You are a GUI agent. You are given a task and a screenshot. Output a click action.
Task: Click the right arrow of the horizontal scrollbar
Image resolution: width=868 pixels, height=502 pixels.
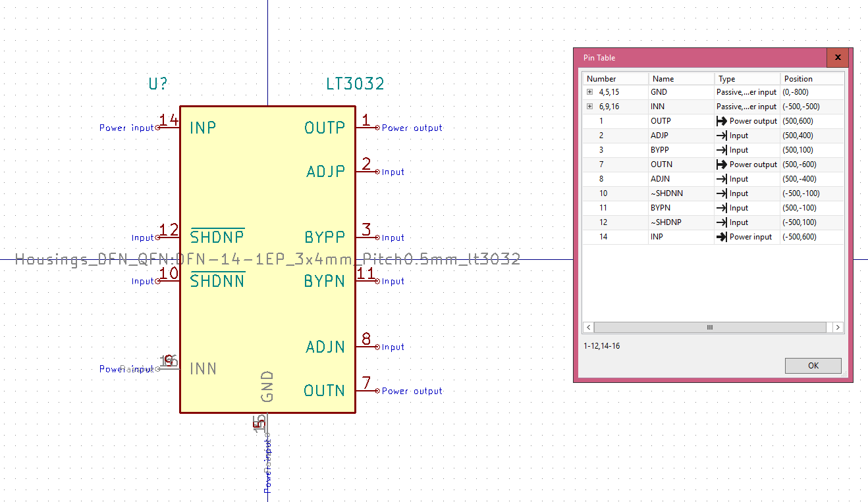(838, 327)
